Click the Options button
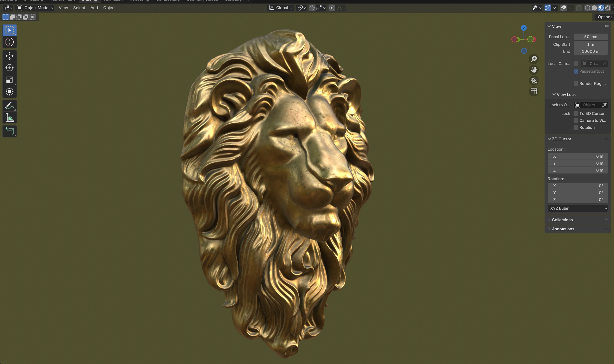This screenshot has height=364, width=614. pos(605,17)
